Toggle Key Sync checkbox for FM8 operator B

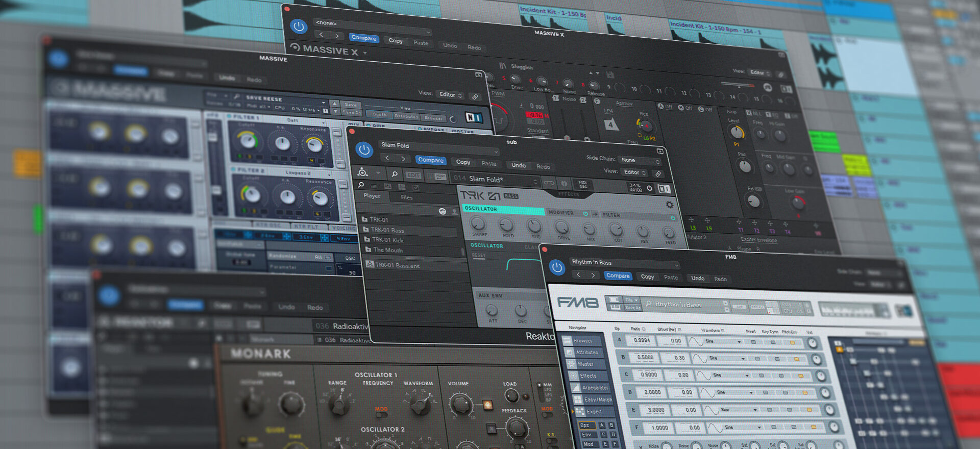pyautogui.click(x=777, y=359)
